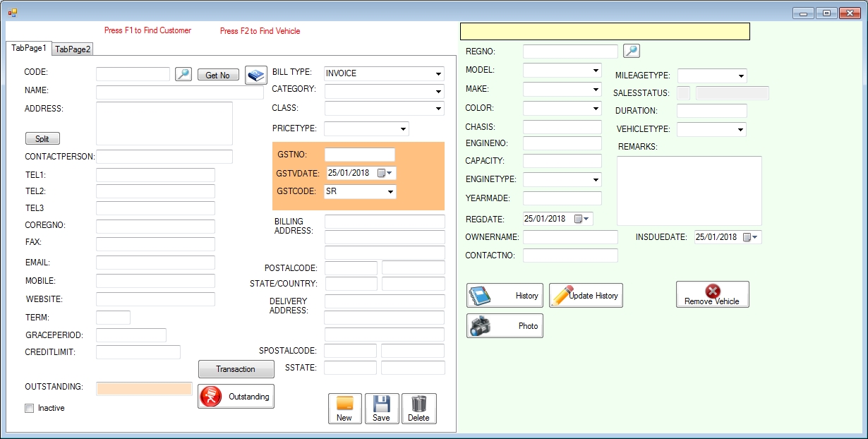Expand the GSTCODE dropdown showing SR
868x439 pixels.
coord(390,191)
